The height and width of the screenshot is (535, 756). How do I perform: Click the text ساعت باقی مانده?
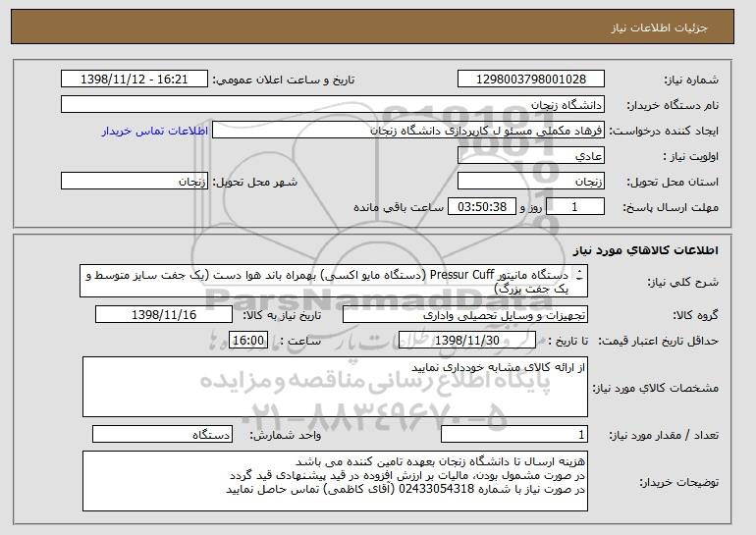[x=399, y=207]
